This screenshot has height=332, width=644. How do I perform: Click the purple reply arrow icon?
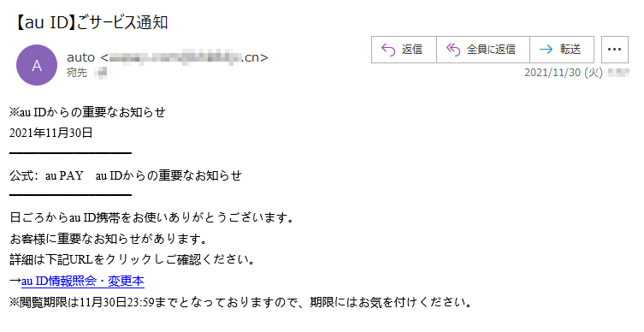pos(388,50)
